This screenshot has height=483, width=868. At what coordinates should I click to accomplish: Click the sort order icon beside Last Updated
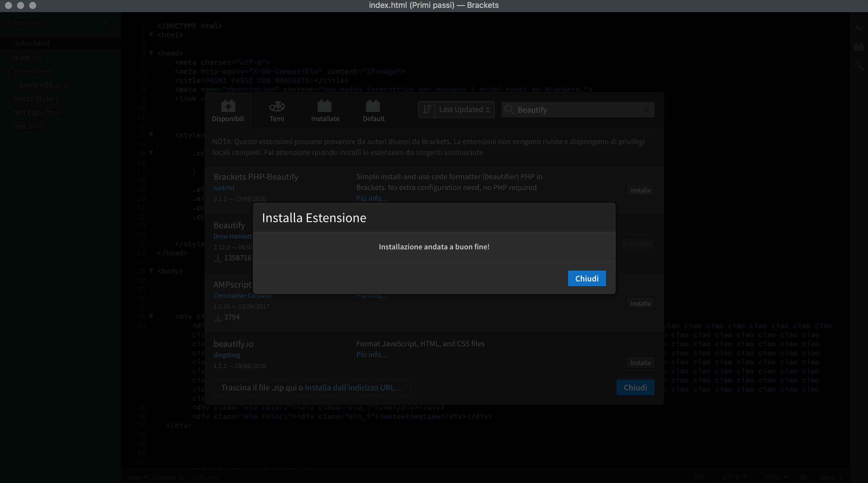point(427,110)
